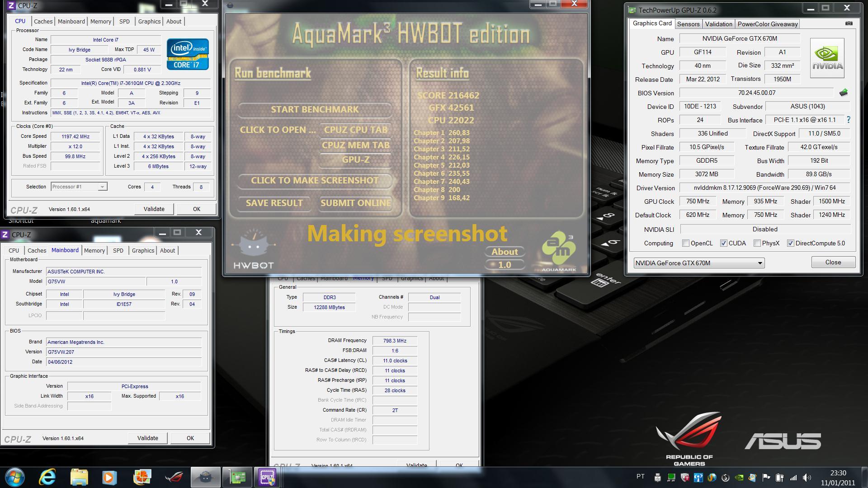Click the blue wireless console tray icon
Viewport: 868px width, 488px height.
698,477
